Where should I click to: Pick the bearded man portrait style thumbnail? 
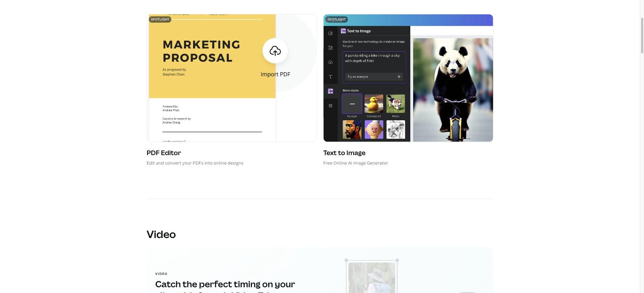coord(352,130)
